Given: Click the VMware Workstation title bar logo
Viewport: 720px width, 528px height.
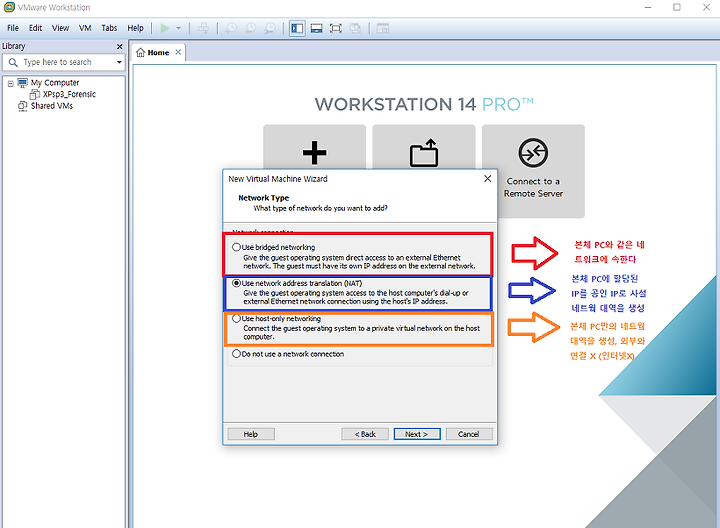Looking at the screenshot, I should point(9,7).
